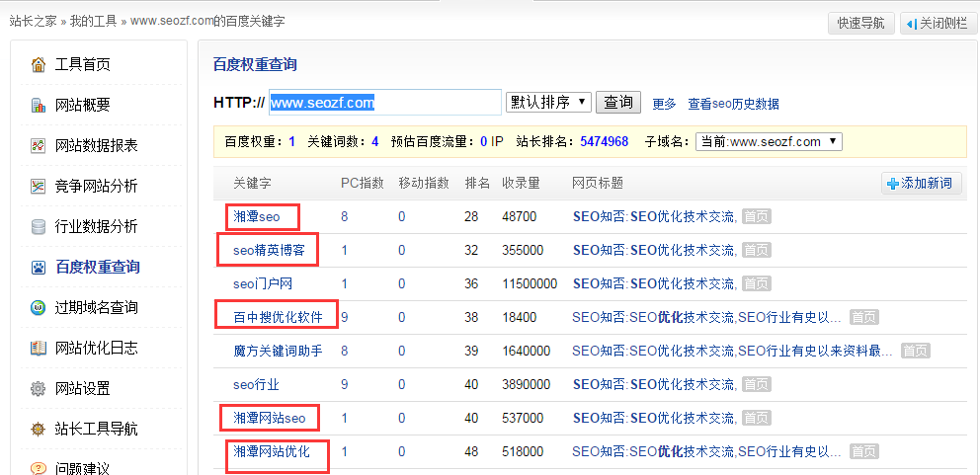Click the 关键词数 value 4
Viewport: 980px width, 475px height.
tap(375, 142)
